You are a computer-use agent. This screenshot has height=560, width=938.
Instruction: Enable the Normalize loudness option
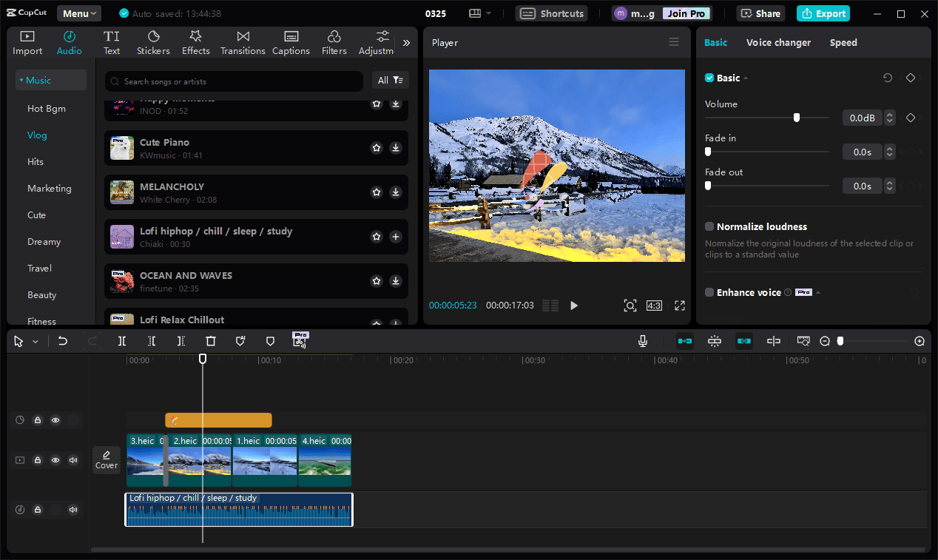(x=709, y=226)
